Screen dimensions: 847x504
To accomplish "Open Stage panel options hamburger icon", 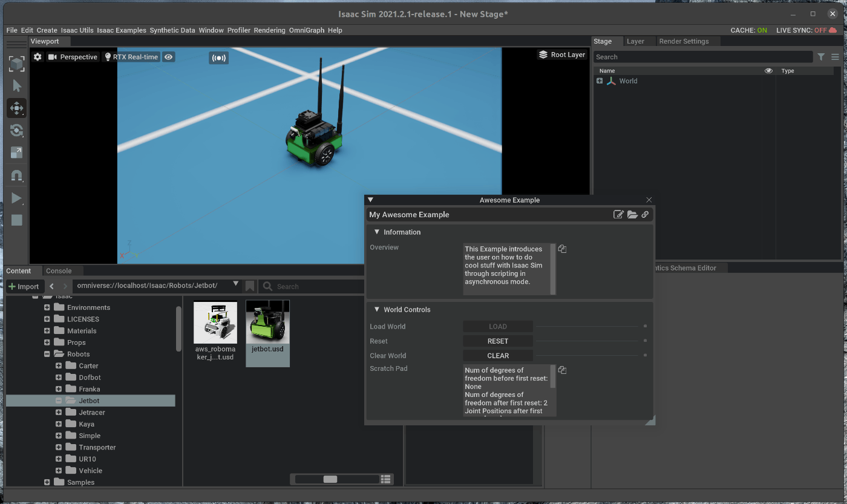I will 835,57.
